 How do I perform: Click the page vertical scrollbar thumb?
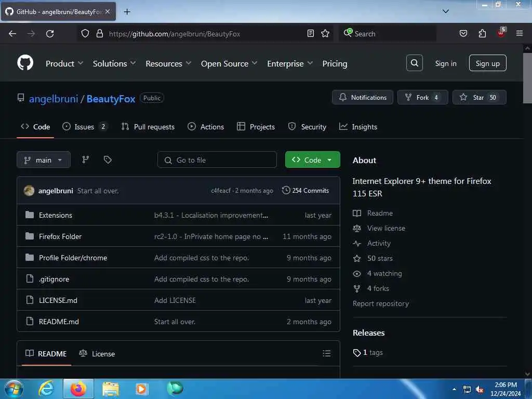(527, 78)
